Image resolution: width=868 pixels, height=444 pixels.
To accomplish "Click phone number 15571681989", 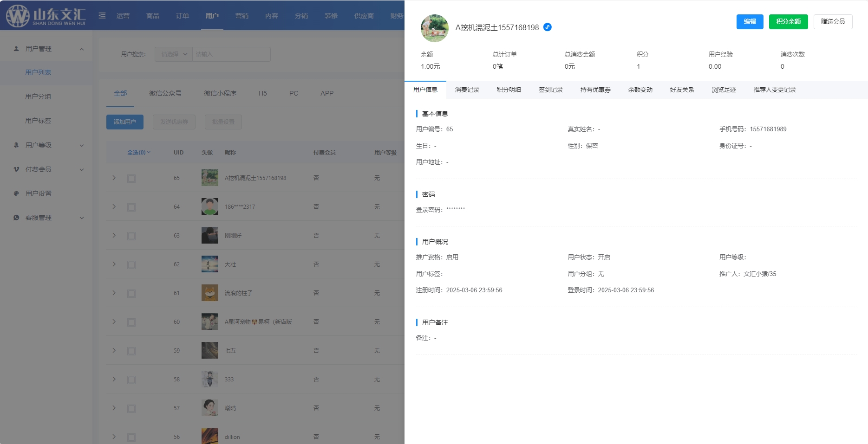I will [768, 129].
